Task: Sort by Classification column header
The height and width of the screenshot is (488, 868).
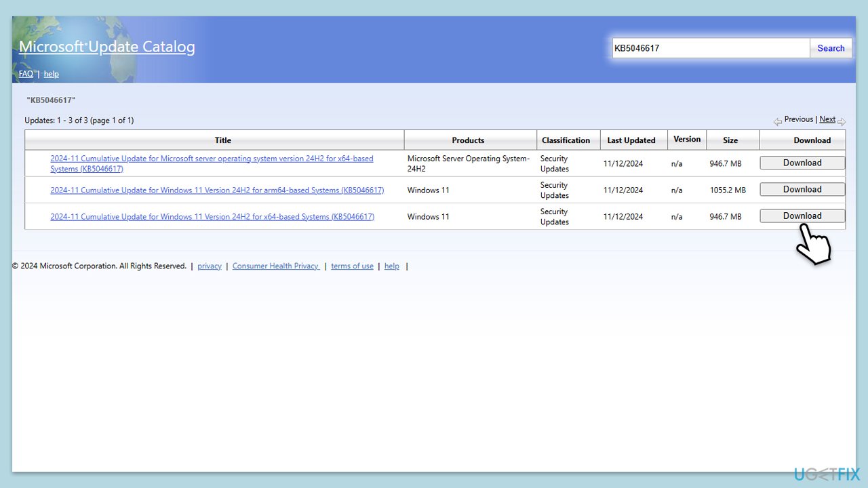Action: pyautogui.click(x=566, y=140)
